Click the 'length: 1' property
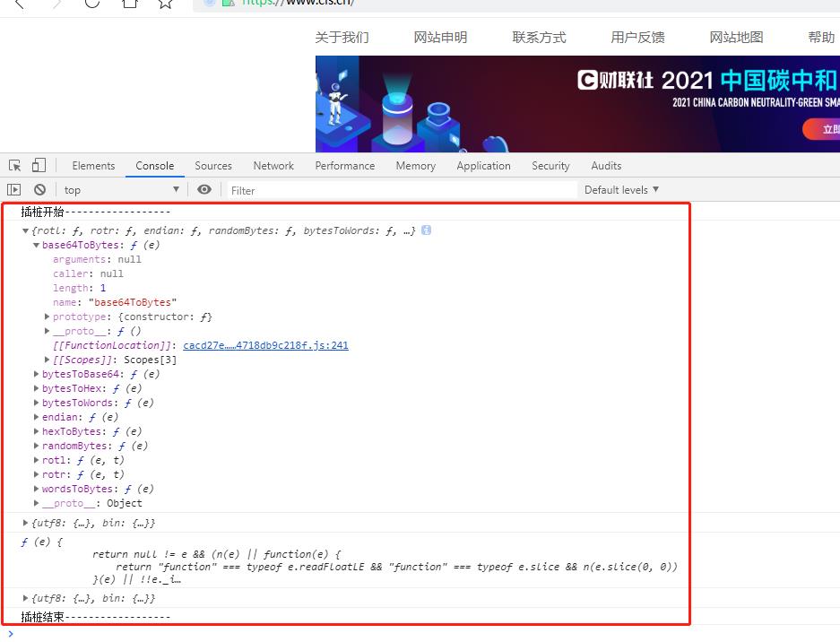Viewport: 840px width, 642px height. click(x=79, y=289)
